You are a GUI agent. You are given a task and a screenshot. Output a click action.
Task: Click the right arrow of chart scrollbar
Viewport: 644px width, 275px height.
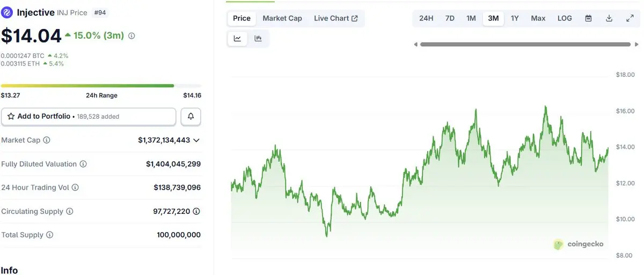click(x=636, y=45)
